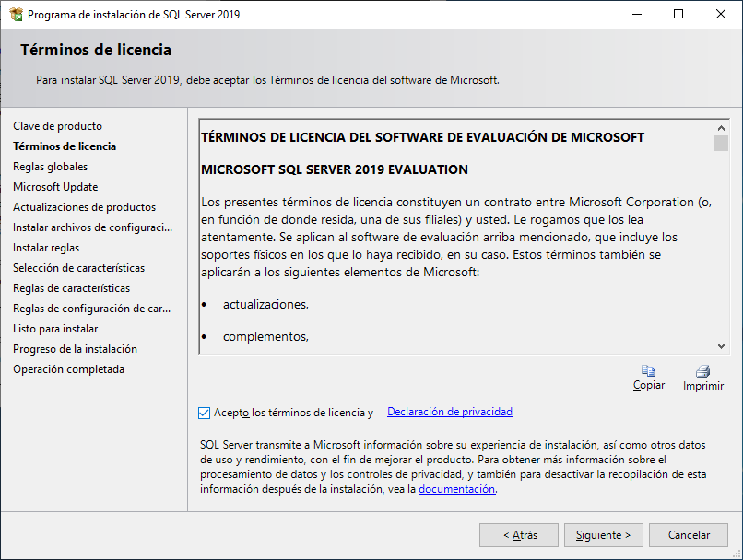The width and height of the screenshot is (743, 560).
Task: Select Reglas globales in the sidebar
Action: [x=55, y=166]
